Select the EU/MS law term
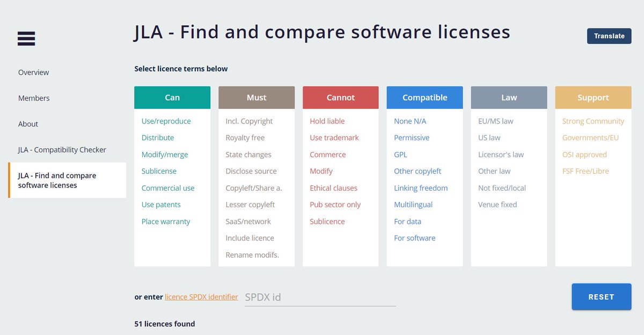The width and height of the screenshot is (644, 335). [495, 121]
